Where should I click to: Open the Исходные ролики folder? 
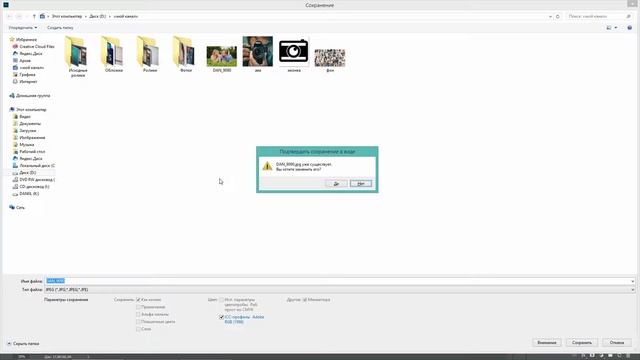click(x=78, y=57)
